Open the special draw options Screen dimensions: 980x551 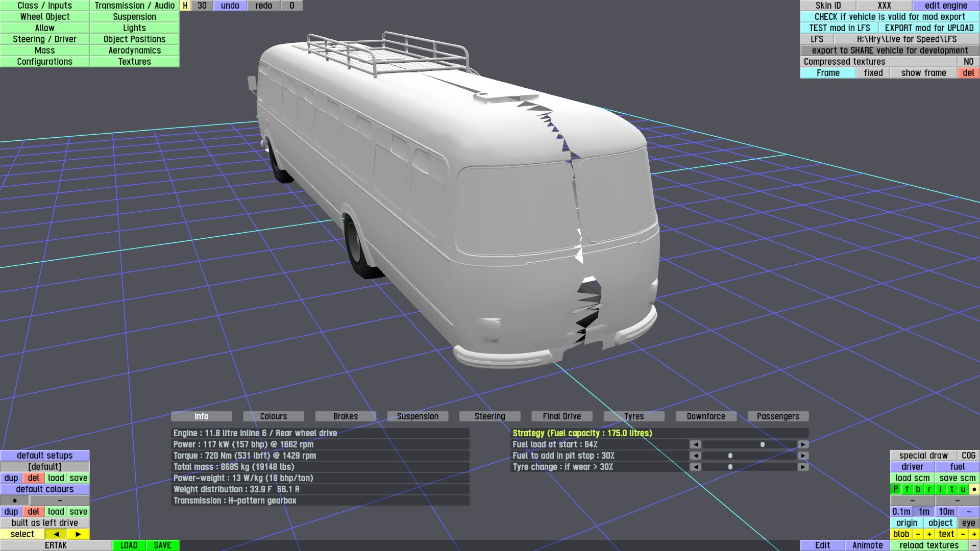pyautogui.click(x=923, y=456)
